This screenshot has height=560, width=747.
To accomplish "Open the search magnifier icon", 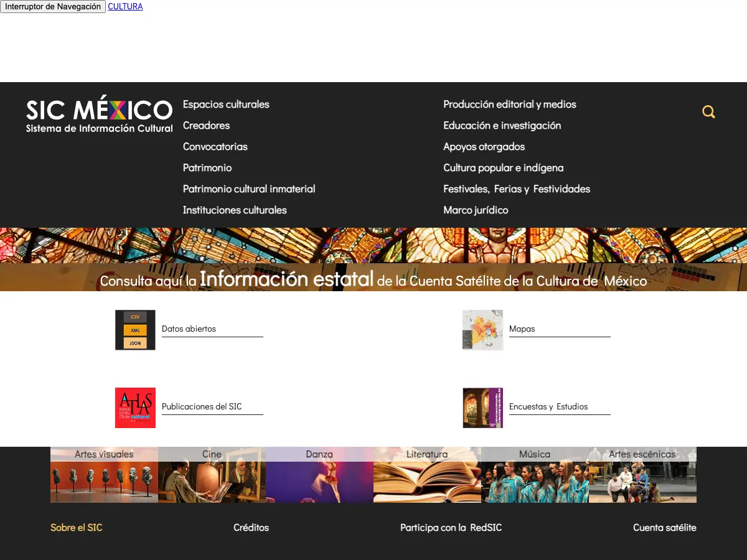I will click(x=708, y=112).
